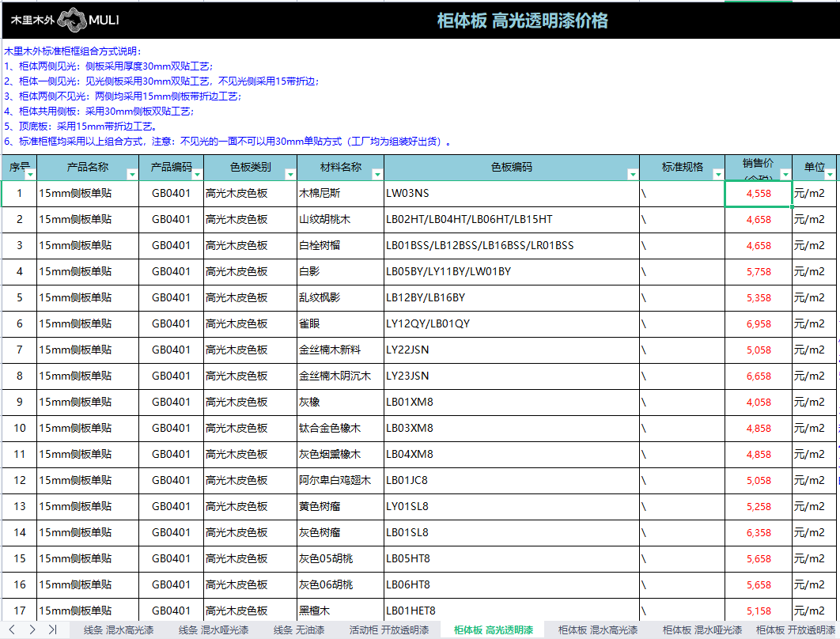Viewport: 840px width, 639px height.
Task: Open the 标准规格 filter dropdown
Action: [x=718, y=174]
